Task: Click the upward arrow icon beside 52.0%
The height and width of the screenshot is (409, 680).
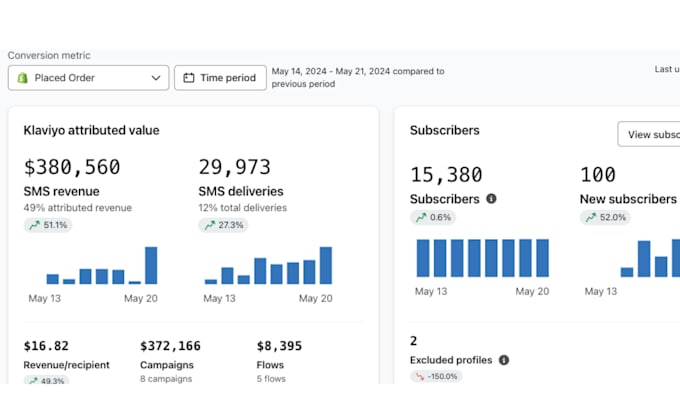Action: tap(591, 217)
